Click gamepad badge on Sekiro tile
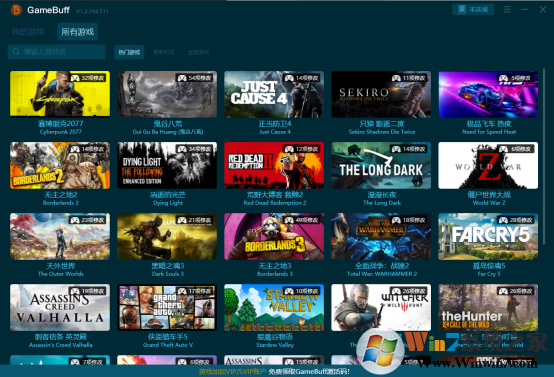 pyautogui.click(x=396, y=78)
